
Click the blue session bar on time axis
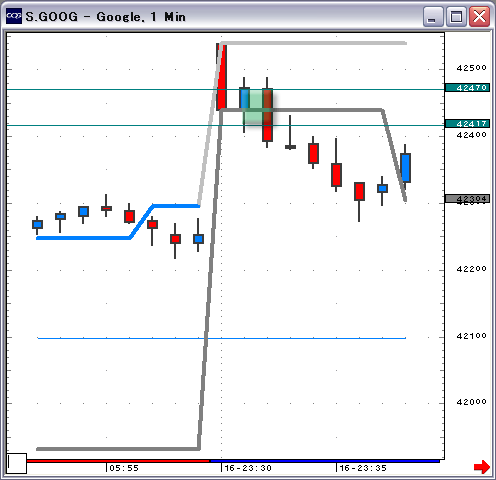coord(325,461)
